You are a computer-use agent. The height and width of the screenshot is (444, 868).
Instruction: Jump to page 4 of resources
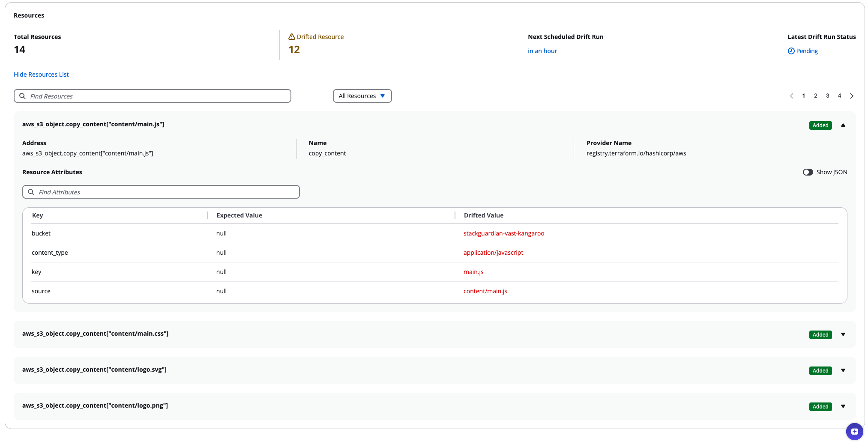[839, 96]
